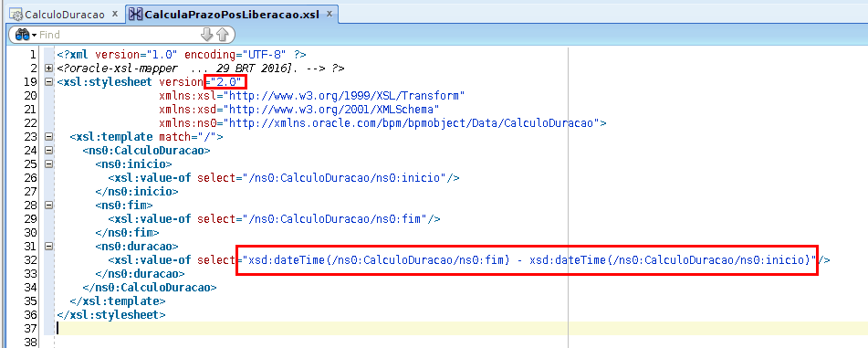This screenshot has width=868, height=348.
Task: Click the XSL file icon on the active tab
Action: click(136, 15)
